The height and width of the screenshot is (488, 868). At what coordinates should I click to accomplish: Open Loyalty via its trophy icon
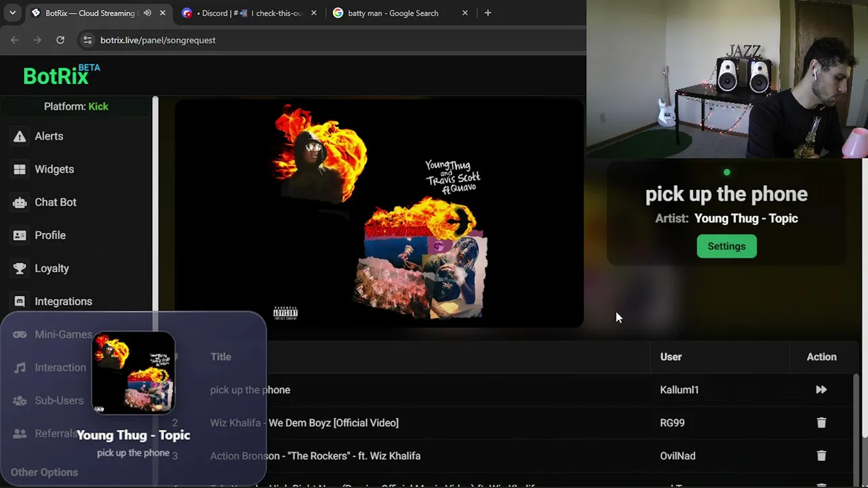pos(20,268)
